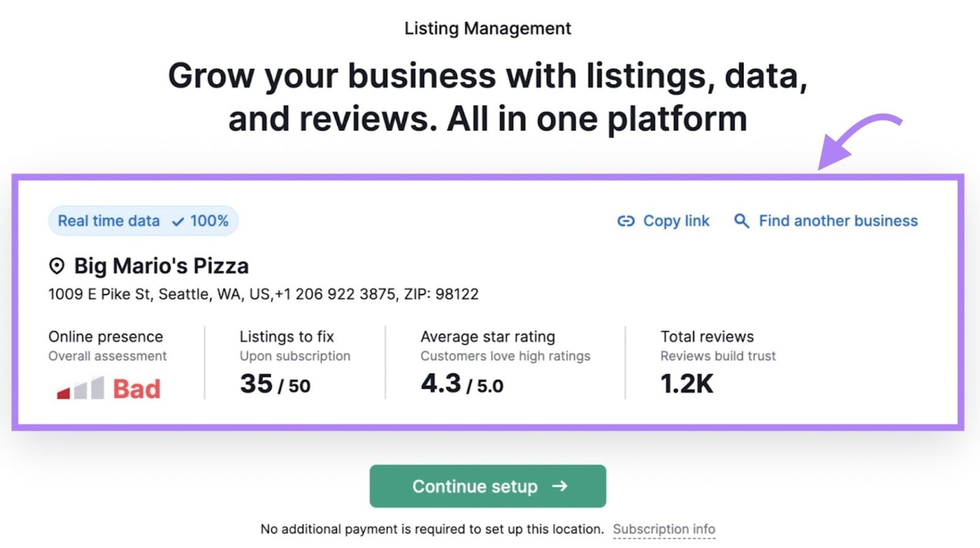
Task: Click the chain-link icon beside Copy link
Action: coord(625,221)
